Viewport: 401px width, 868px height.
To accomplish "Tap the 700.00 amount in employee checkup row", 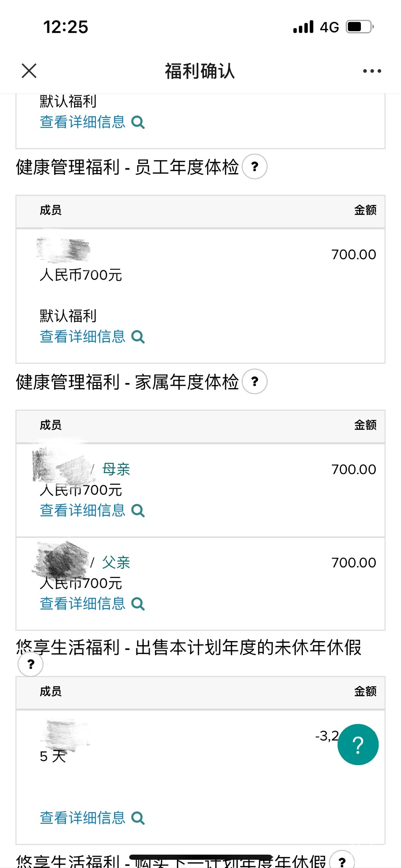I will [x=353, y=255].
